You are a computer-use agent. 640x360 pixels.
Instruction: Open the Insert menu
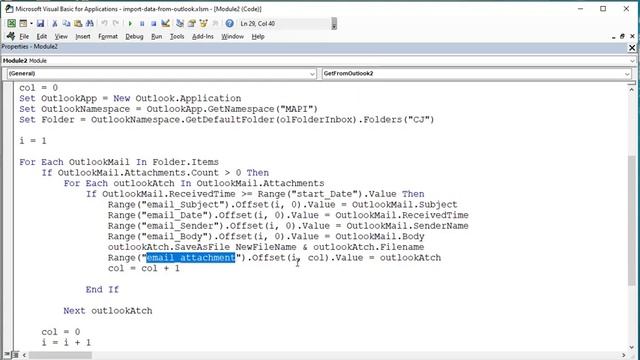tap(83, 36)
